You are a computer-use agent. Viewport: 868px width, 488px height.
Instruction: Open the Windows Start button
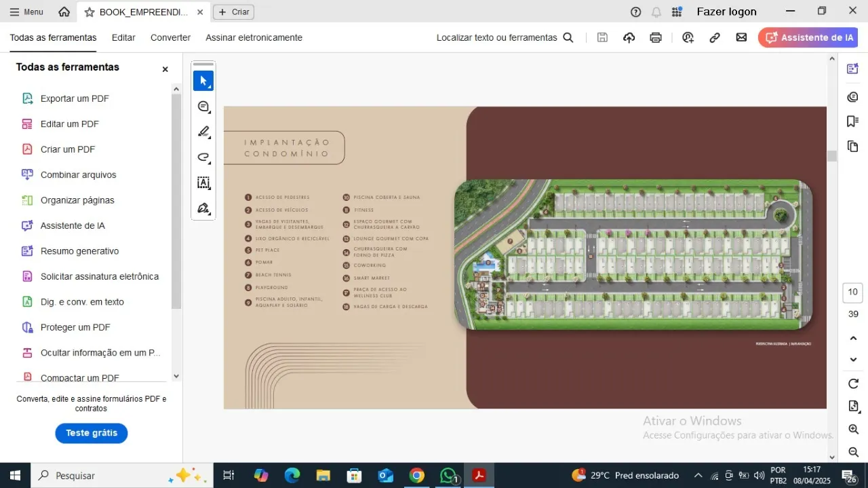(14, 476)
